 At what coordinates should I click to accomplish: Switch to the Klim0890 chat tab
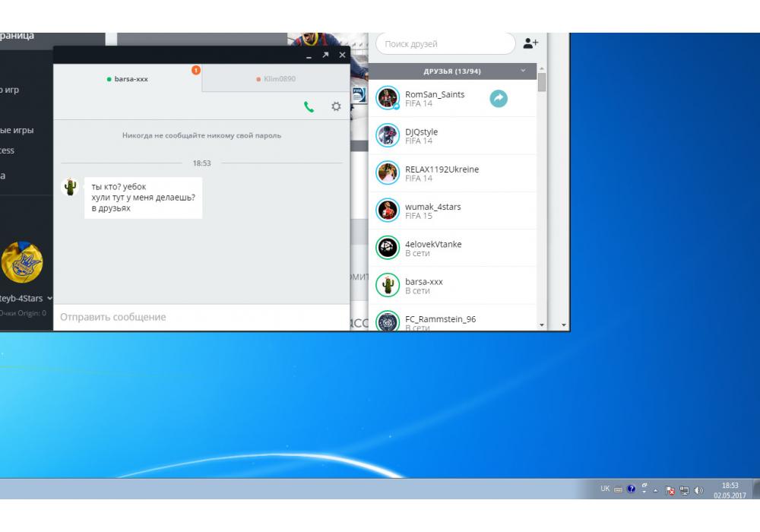point(276,79)
